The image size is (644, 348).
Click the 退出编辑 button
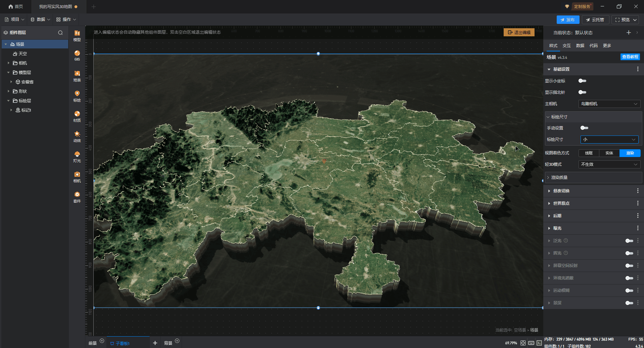(519, 32)
